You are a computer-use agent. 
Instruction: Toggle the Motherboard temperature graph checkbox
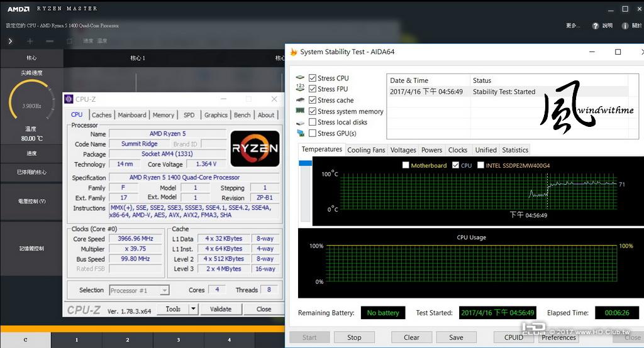pos(406,165)
